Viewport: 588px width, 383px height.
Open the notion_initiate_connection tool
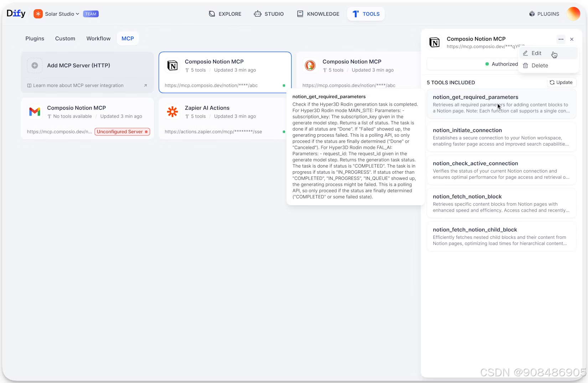pyautogui.click(x=501, y=137)
